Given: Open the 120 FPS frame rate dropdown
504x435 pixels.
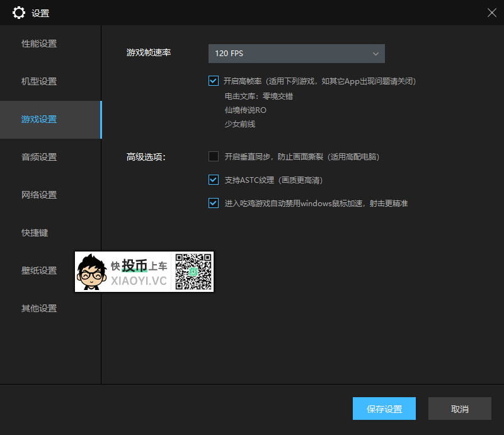Looking at the screenshot, I should pos(296,54).
